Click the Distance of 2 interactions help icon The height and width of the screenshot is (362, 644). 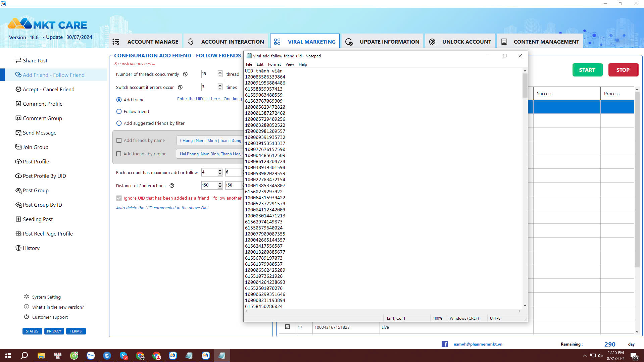coord(172,186)
